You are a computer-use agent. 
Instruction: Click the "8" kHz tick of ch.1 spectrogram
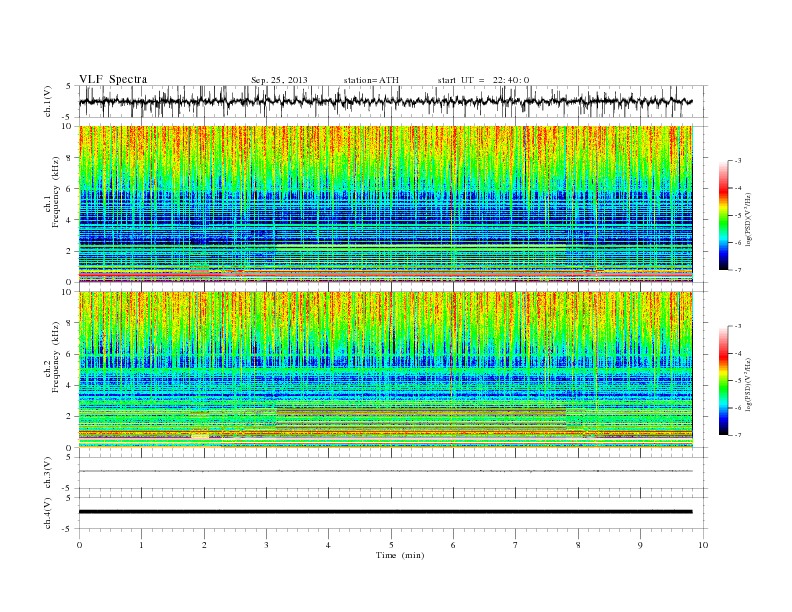69,158
